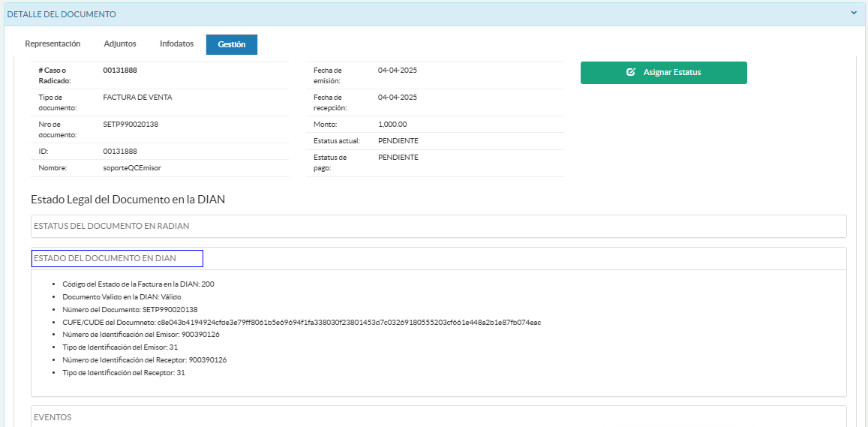The width and height of the screenshot is (868, 427).
Task: Go to the Infodatos tab
Action: [x=176, y=44]
